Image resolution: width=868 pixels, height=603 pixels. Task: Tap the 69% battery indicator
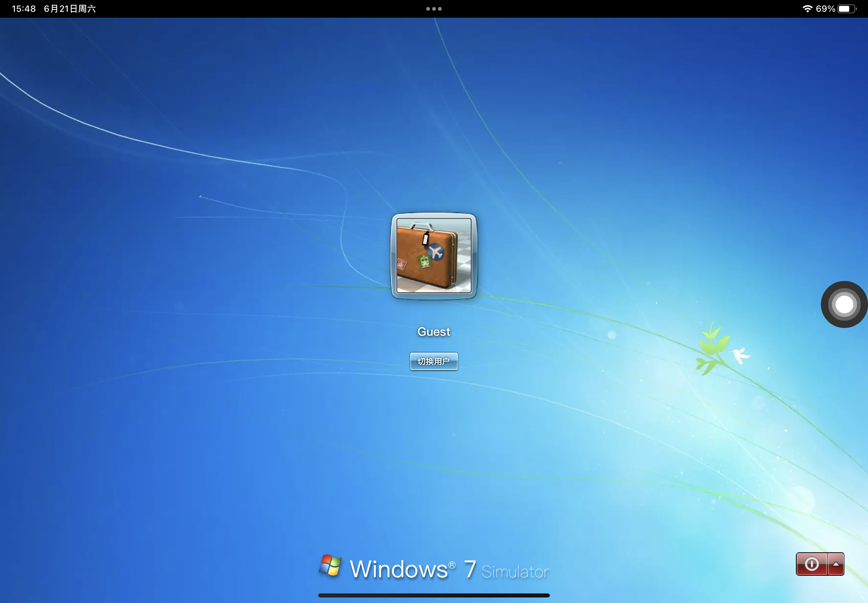836,9
